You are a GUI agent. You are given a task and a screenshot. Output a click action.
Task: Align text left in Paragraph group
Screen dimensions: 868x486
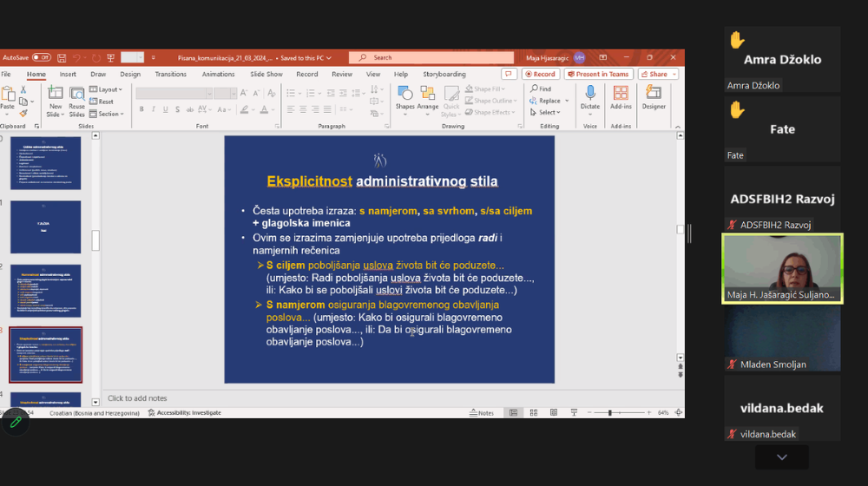291,109
